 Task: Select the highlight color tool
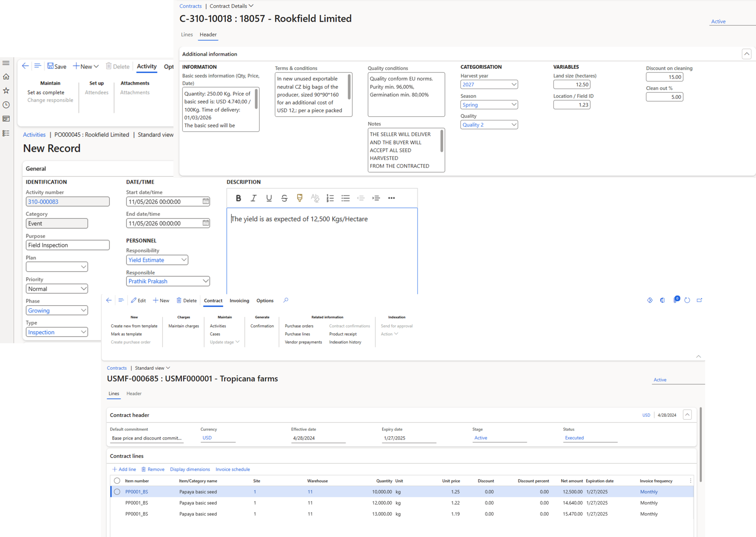[300, 198]
